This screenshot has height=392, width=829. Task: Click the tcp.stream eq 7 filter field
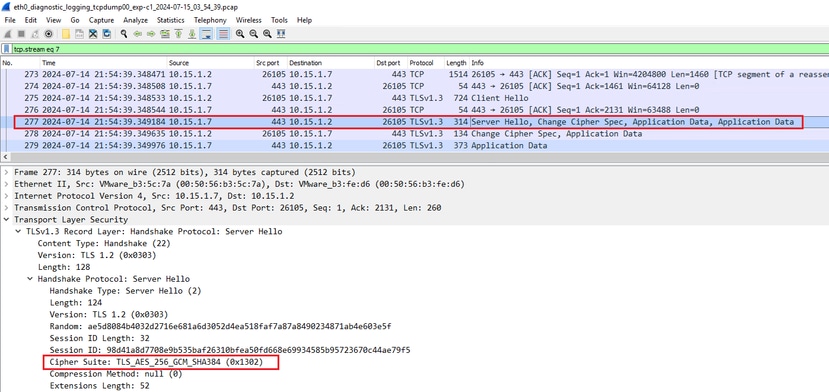(x=419, y=49)
